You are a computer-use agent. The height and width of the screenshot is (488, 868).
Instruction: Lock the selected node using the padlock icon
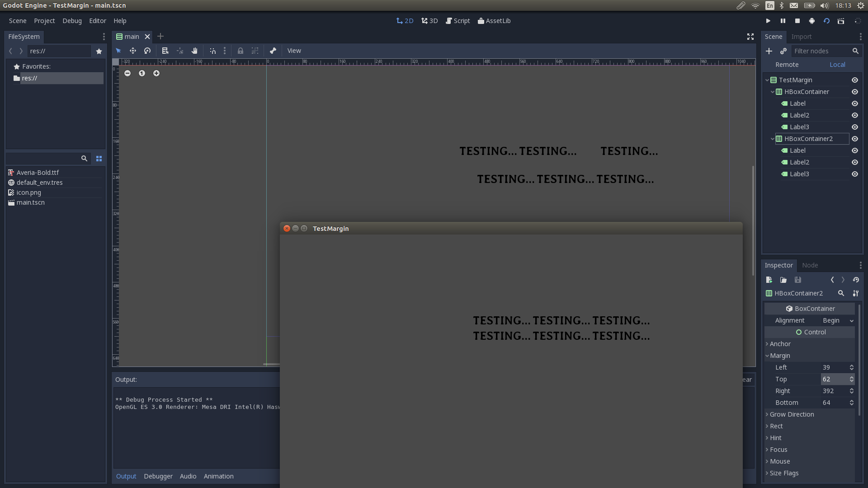click(241, 51)
